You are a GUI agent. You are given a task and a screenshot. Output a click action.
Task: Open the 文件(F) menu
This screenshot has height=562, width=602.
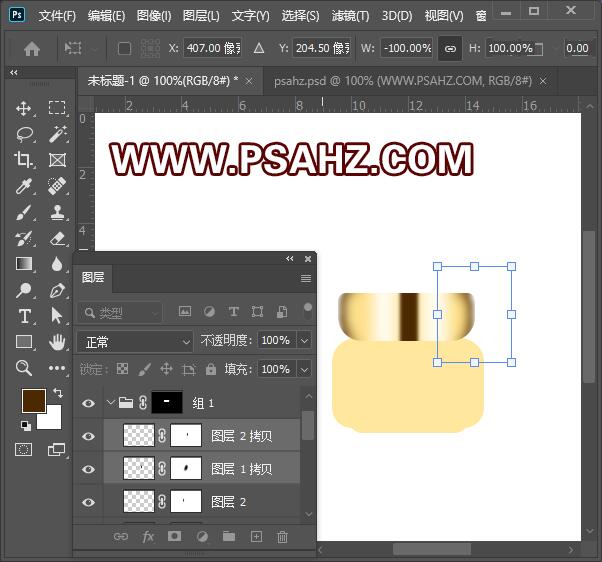57,16
